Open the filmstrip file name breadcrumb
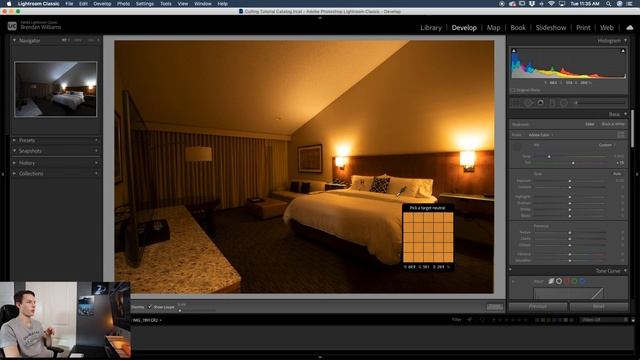Image resolution: width=640 pixels, height=360 pixels. 147,320
